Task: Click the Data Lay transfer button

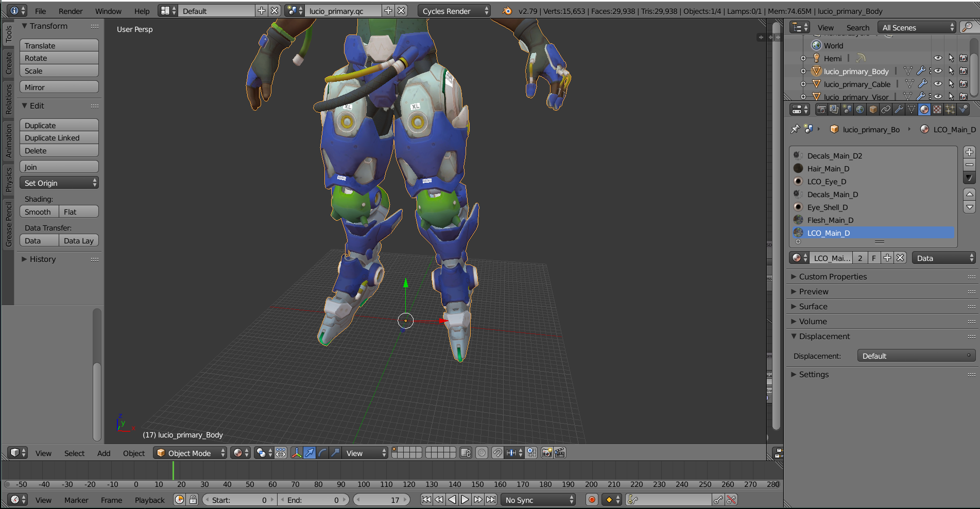Action: pos(79,240)
